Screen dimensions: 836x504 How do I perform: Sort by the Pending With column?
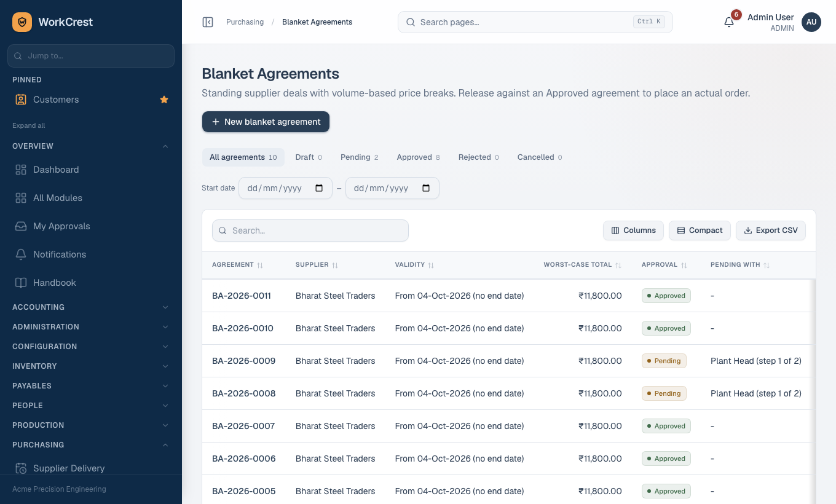740,265
